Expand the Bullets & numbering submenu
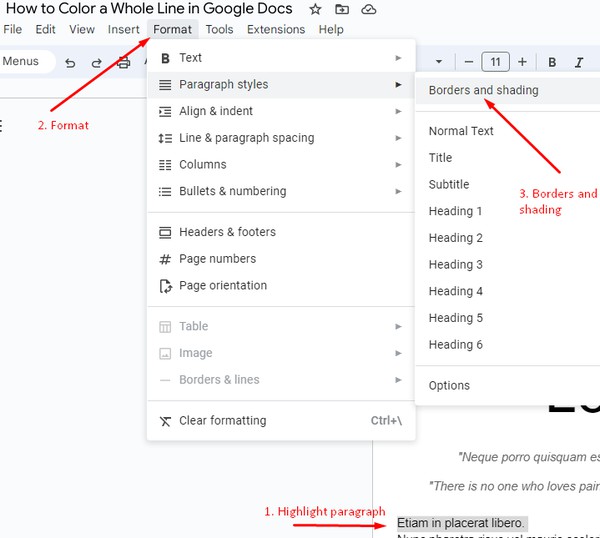The height and width of the screenshot is (538, 600). click(x=281, y=191)
